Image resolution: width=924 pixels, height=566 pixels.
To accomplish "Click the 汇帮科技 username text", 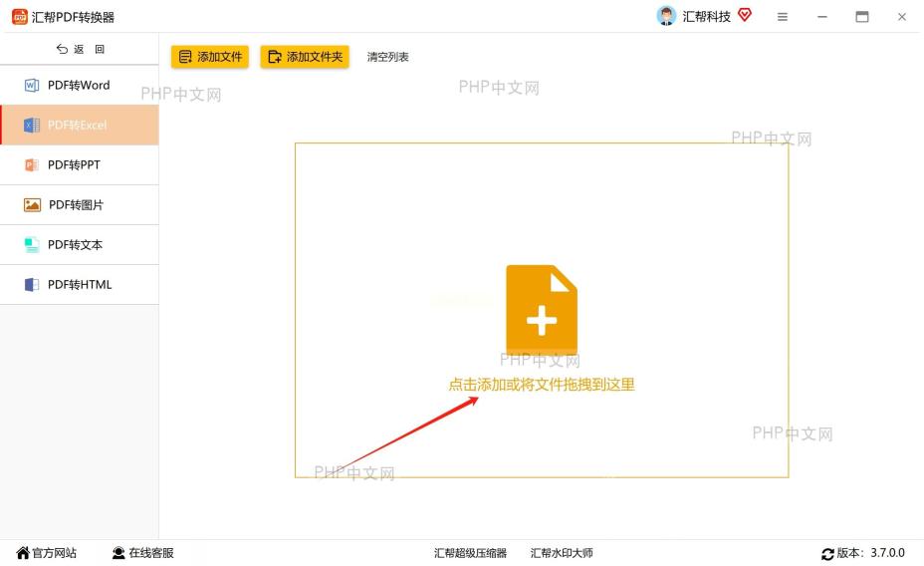I will 707,17.
